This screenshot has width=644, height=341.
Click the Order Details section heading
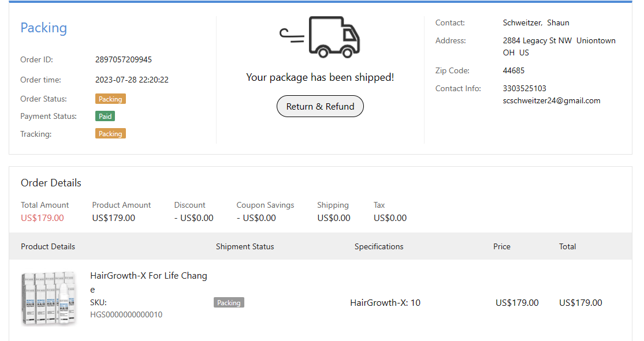click(51, 183)
